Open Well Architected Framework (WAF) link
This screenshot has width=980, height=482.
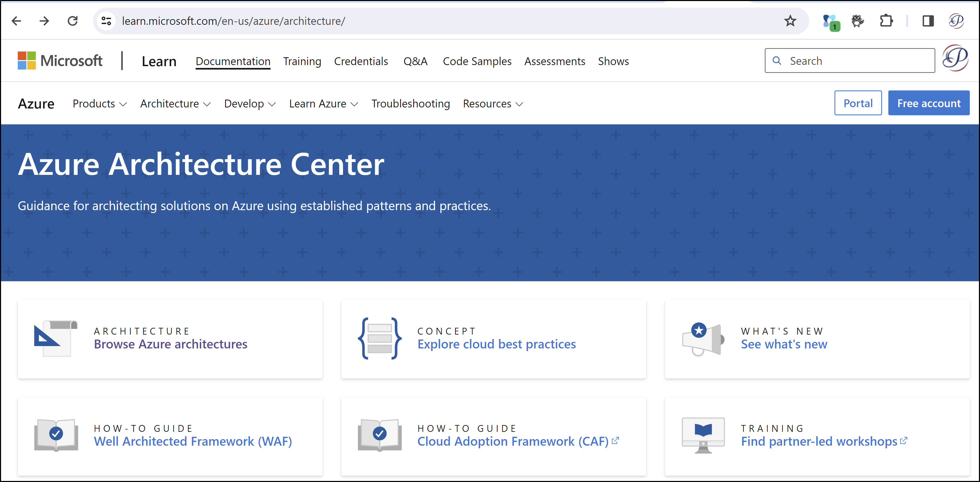click(x=193, y=441)
